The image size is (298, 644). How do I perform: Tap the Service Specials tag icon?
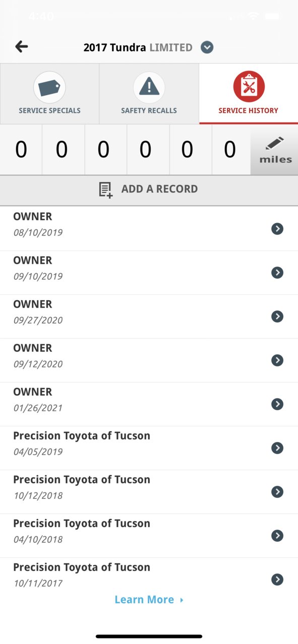click(x=49, y=87)
